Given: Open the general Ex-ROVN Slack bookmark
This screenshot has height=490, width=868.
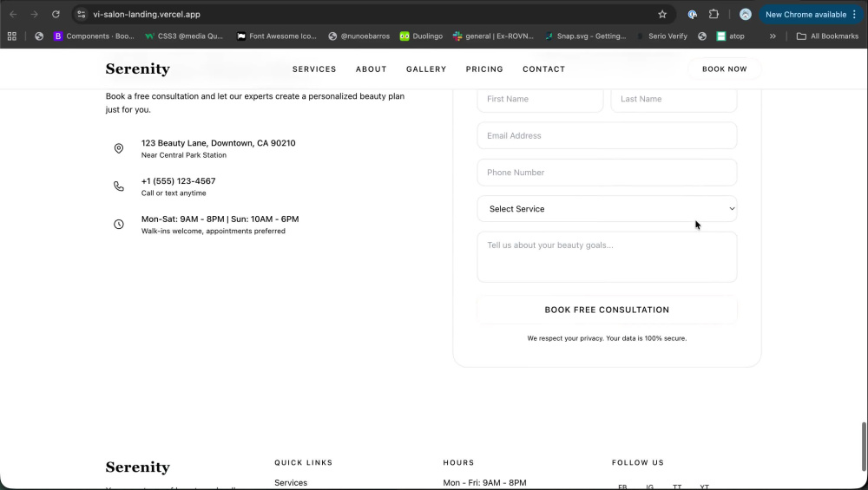Looking at the screenshot, I should pyautogui.click(x=493, y=36).
